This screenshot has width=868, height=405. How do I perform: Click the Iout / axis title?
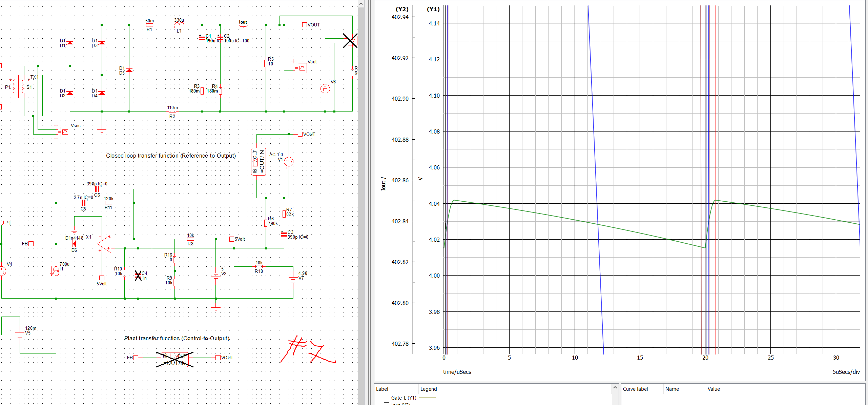(x=383, y=183)
